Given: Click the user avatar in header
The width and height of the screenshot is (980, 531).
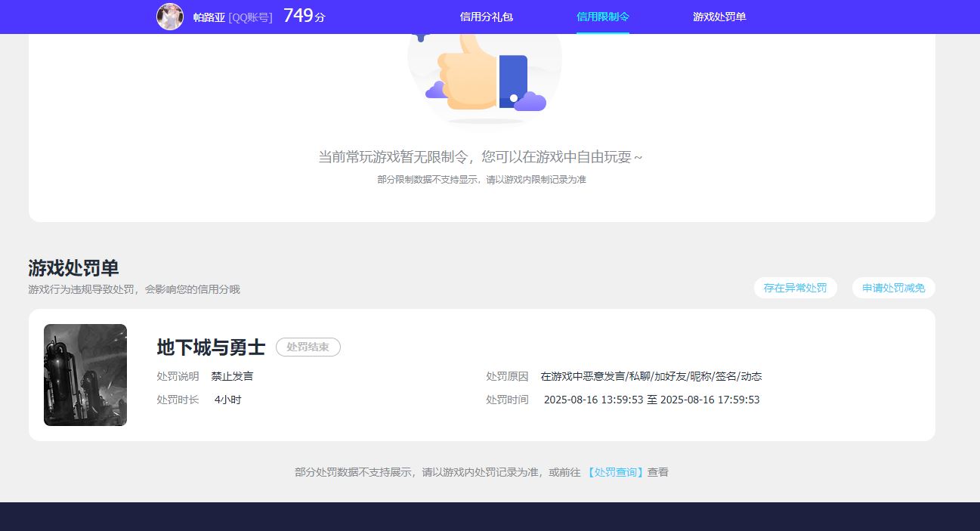Looking at the screenshot, I should pyautogui.click(x=170, y=17).
